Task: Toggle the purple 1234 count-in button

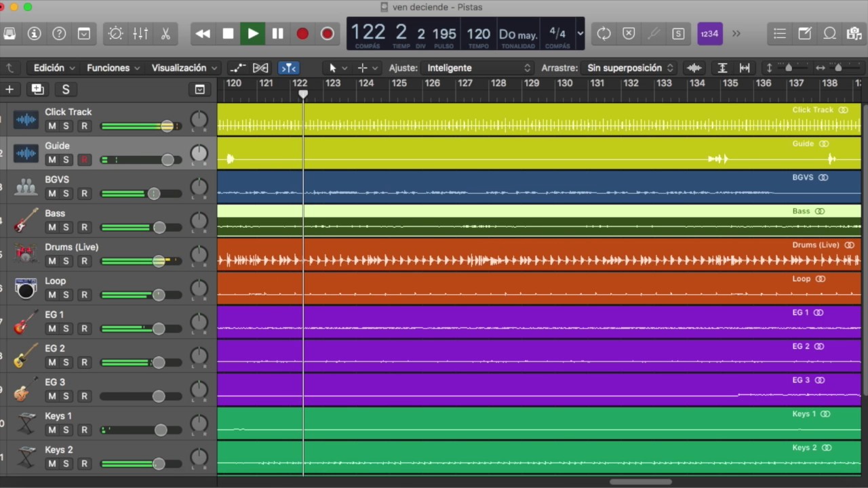Action: pyautogui.click(x=709, y=33)
